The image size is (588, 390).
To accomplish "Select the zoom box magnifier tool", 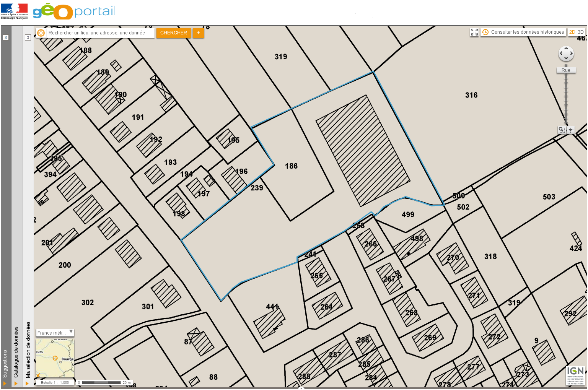I will (561, 130).
